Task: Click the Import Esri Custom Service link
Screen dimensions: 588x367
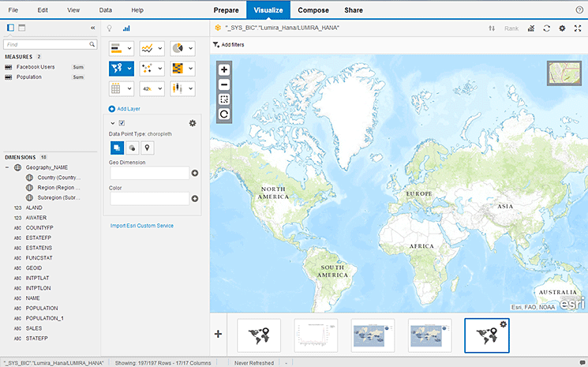Action: click(142, 226)
